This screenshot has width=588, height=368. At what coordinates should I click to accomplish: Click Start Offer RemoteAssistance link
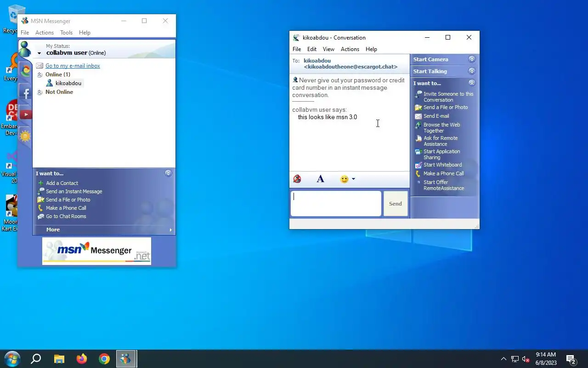pos(444,185)
